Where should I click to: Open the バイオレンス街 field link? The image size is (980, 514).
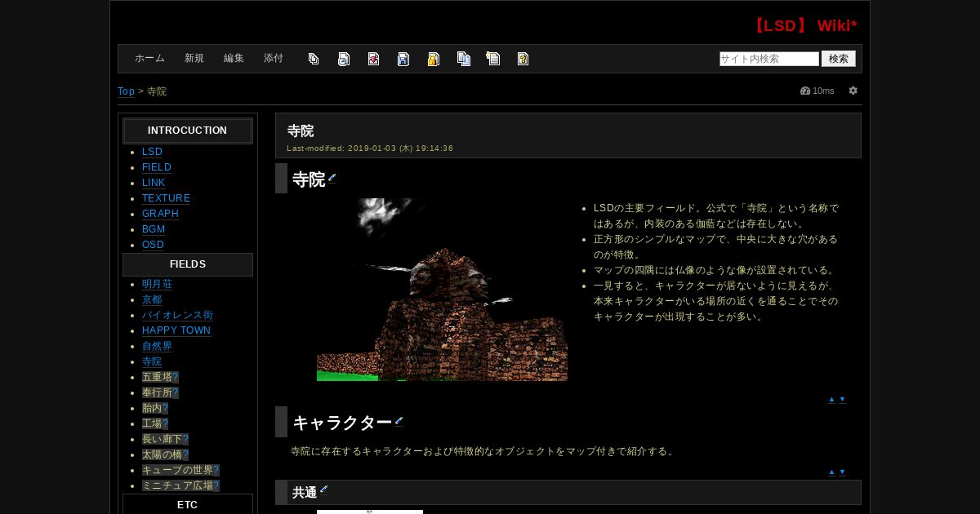pos(177,315)
